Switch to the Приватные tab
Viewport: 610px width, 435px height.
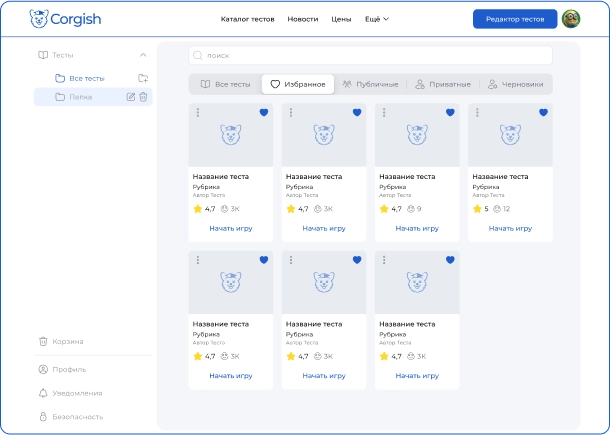[443, 84]
